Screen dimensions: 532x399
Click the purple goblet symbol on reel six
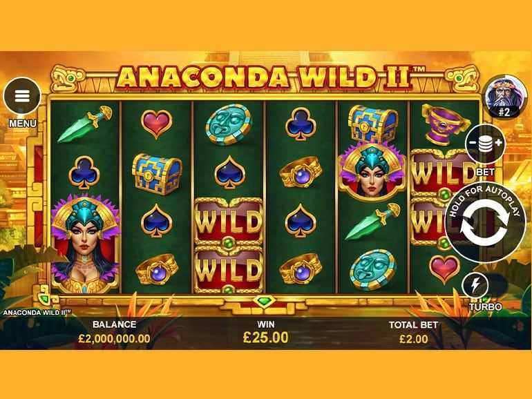pyautogui.click(x=445, y=124)
